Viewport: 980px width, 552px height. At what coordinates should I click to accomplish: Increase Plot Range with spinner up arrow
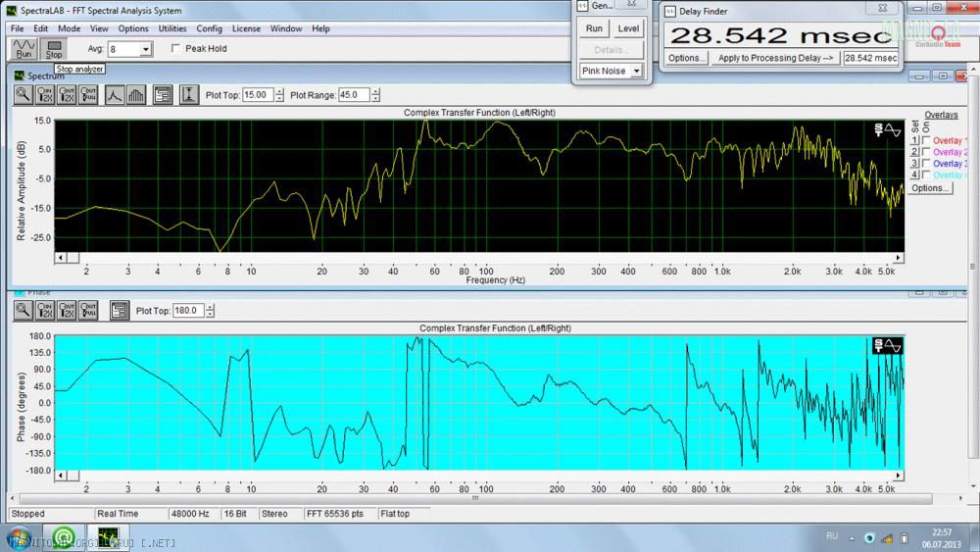[375, 91]
